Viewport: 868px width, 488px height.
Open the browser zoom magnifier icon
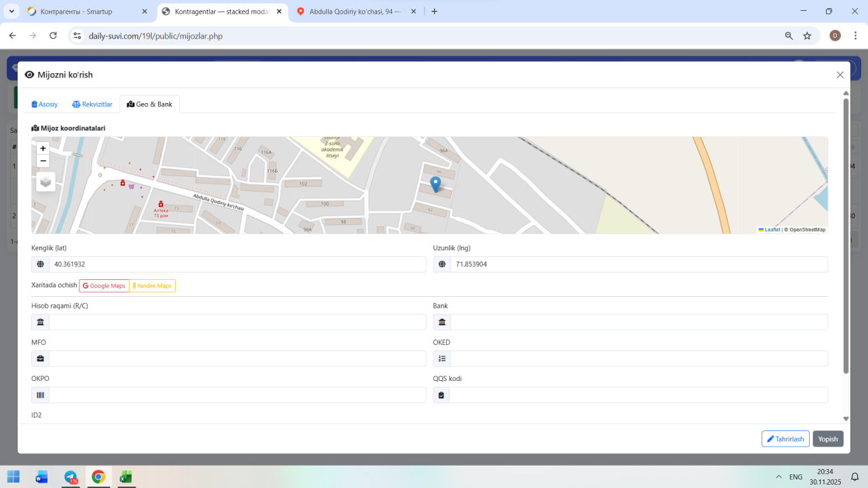coord(789,36)
